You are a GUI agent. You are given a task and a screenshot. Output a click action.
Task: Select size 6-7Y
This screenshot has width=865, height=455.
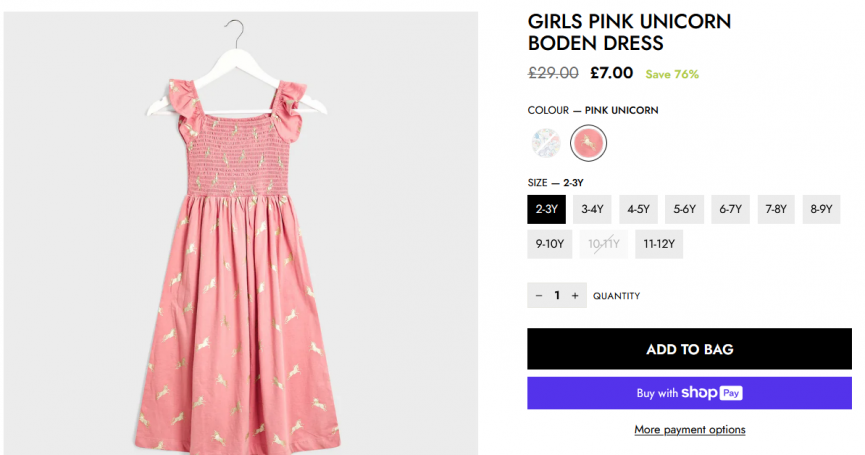[731, 209]
